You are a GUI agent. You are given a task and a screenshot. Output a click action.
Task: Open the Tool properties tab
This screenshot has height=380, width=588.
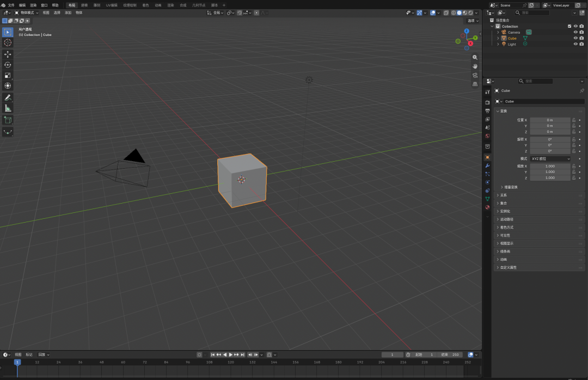[487, 92]
